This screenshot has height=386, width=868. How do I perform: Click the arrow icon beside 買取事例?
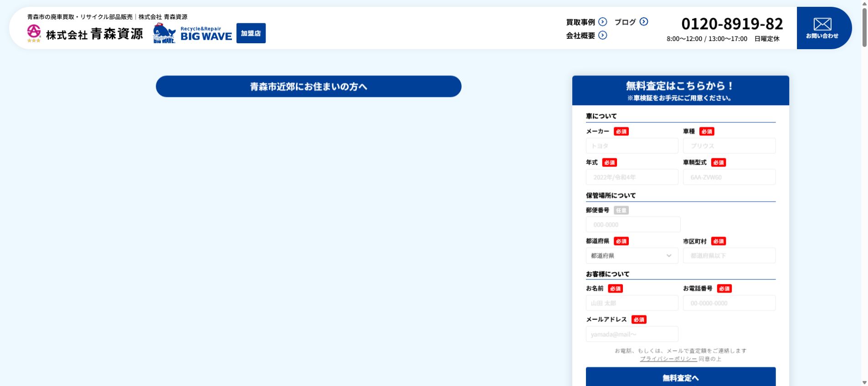(x=603, y=22)
